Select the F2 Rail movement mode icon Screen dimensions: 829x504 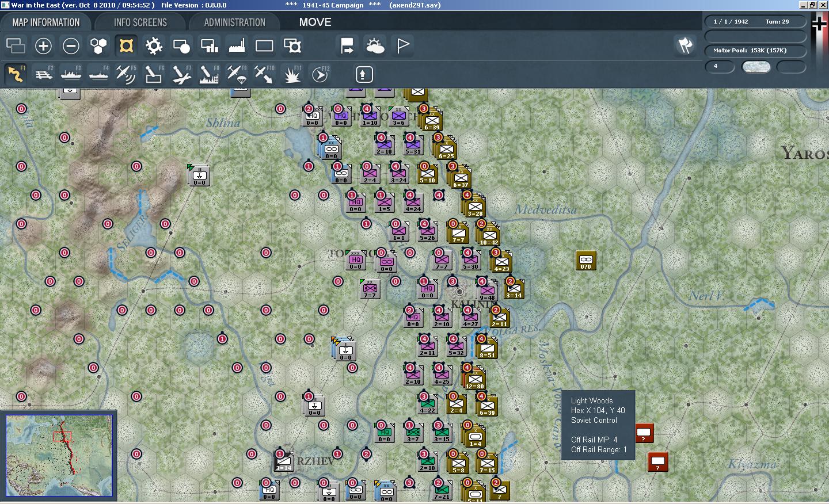(43, 74)
